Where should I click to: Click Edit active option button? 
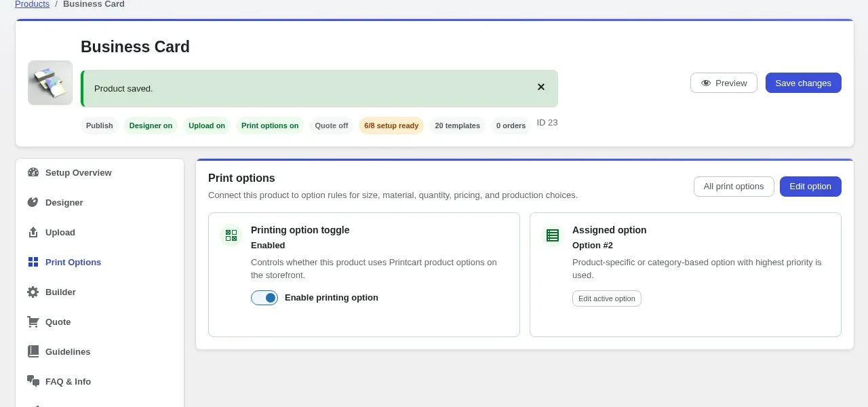[x=607, y=298]
